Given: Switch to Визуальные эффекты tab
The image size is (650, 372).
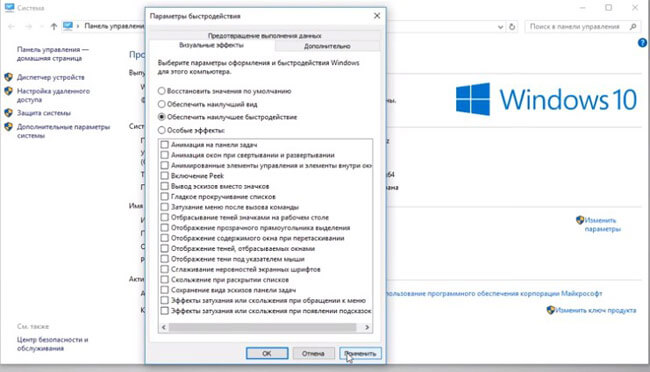Looking at the screenshot, I should click(x=211, y=45).
